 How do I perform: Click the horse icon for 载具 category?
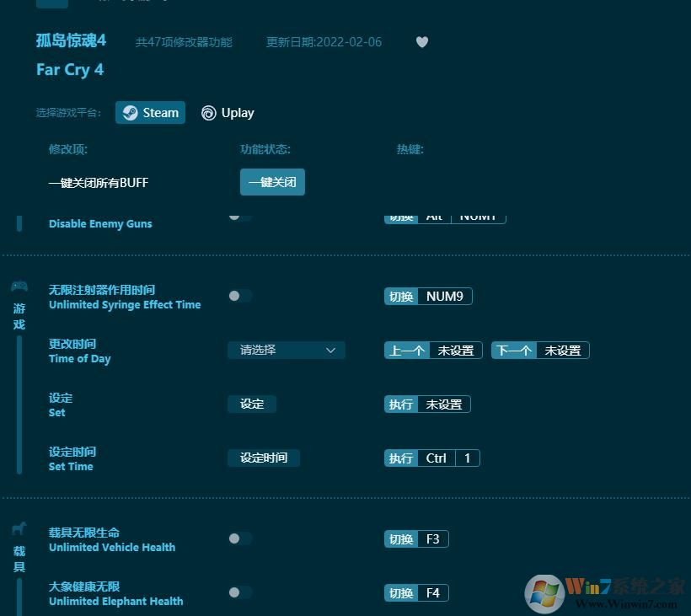point(19,528)
